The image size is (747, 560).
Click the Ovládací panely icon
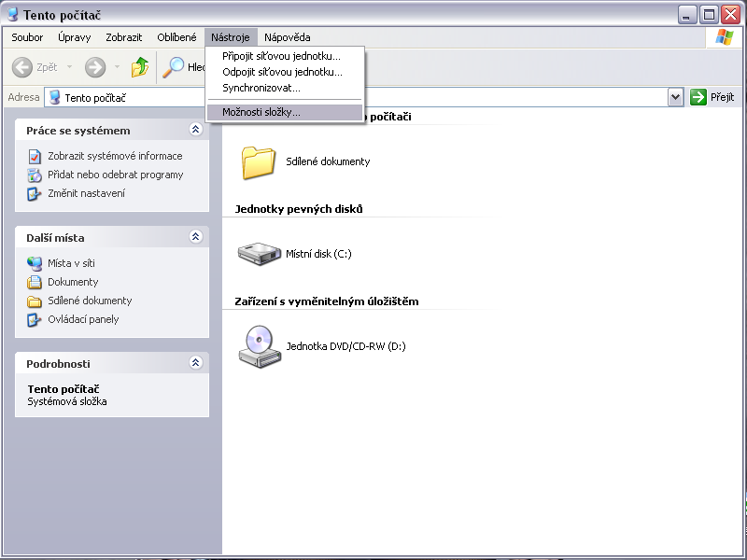pos(35,319)
